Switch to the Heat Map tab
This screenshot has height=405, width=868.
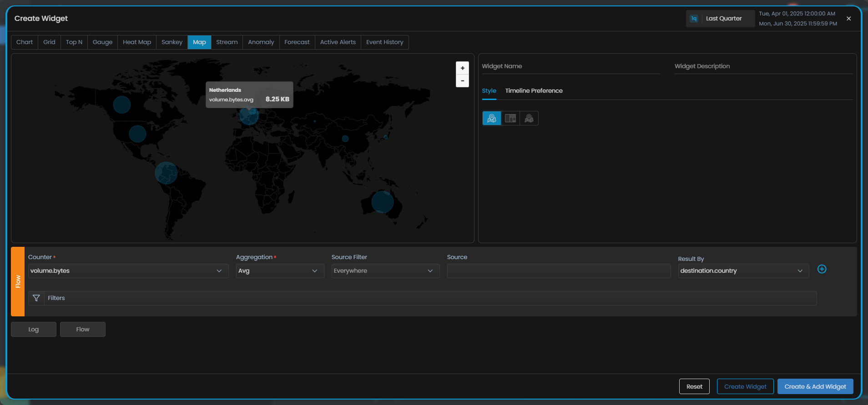[x=137, y=42]
